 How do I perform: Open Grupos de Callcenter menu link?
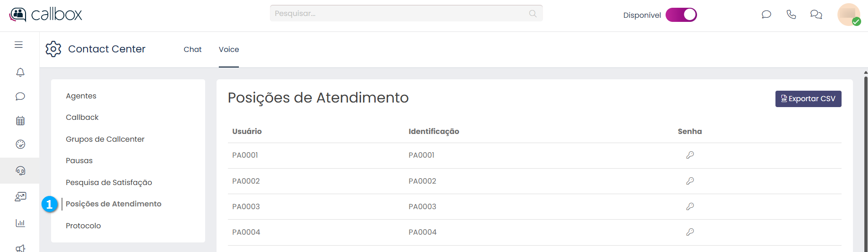[x=105, y=139]
